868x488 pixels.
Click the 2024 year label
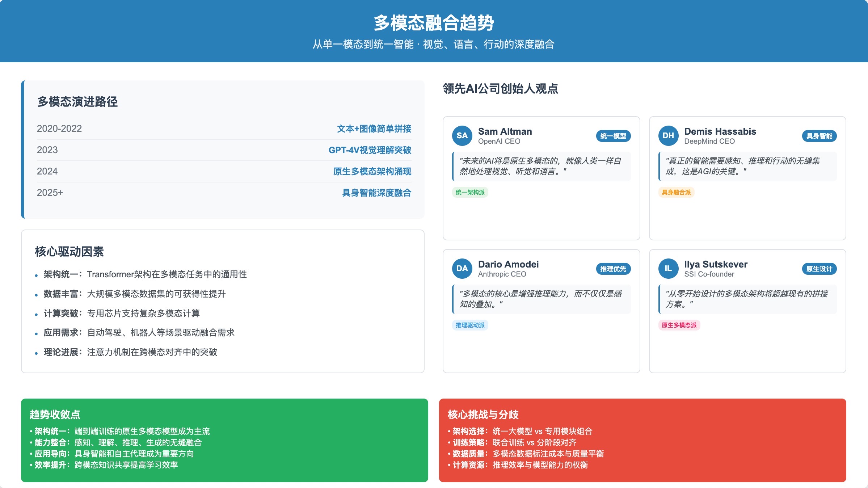coord(47,172)
